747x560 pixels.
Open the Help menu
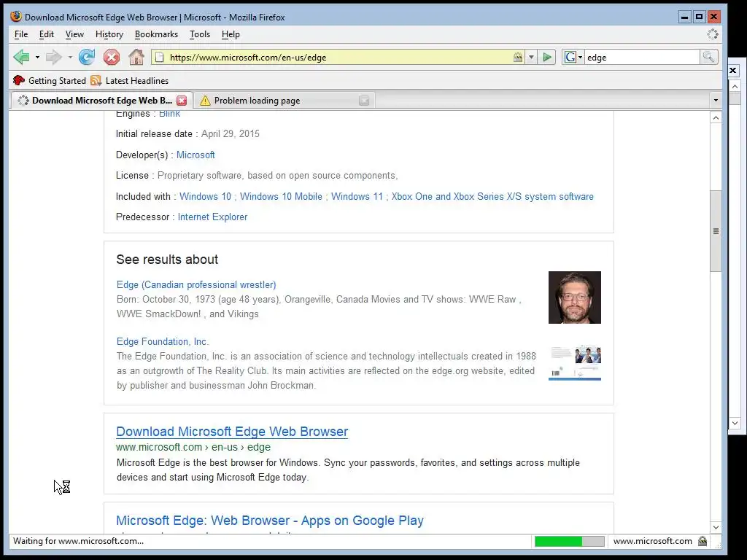231,34
